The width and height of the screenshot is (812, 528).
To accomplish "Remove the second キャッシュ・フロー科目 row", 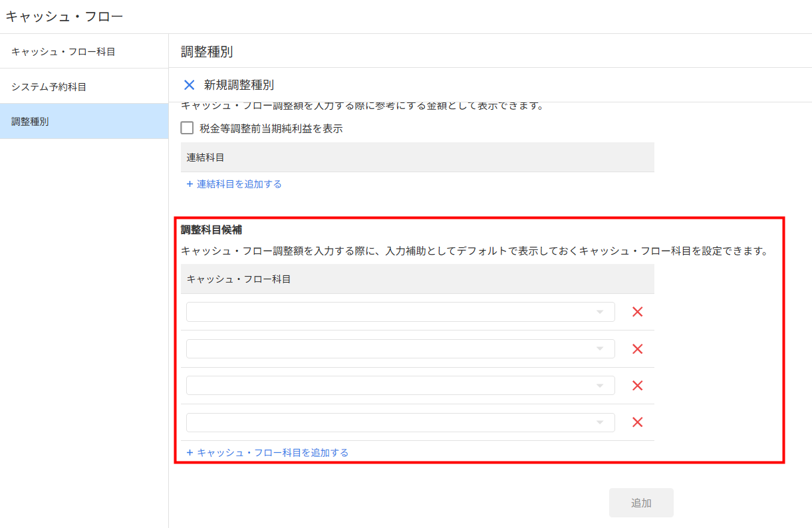I will (637, 349).
